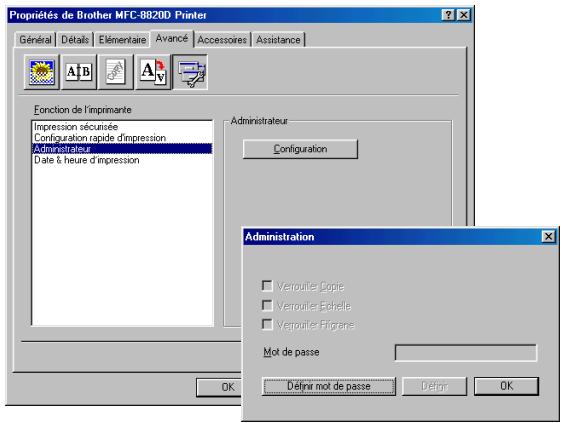This screenshot has width=565, height=423.
Task: Click the Configuration button
Action: pos(300,149)
